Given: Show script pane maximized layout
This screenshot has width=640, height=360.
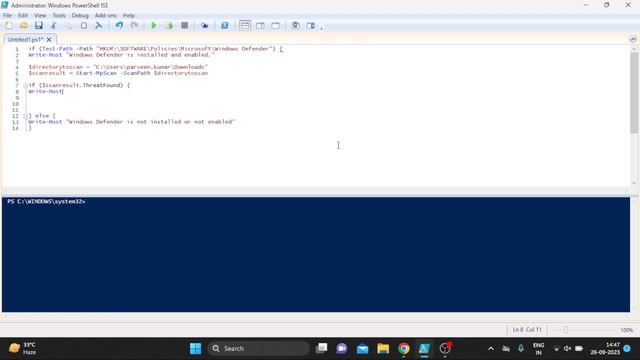Looking at the screenshot, I should 276,26.
